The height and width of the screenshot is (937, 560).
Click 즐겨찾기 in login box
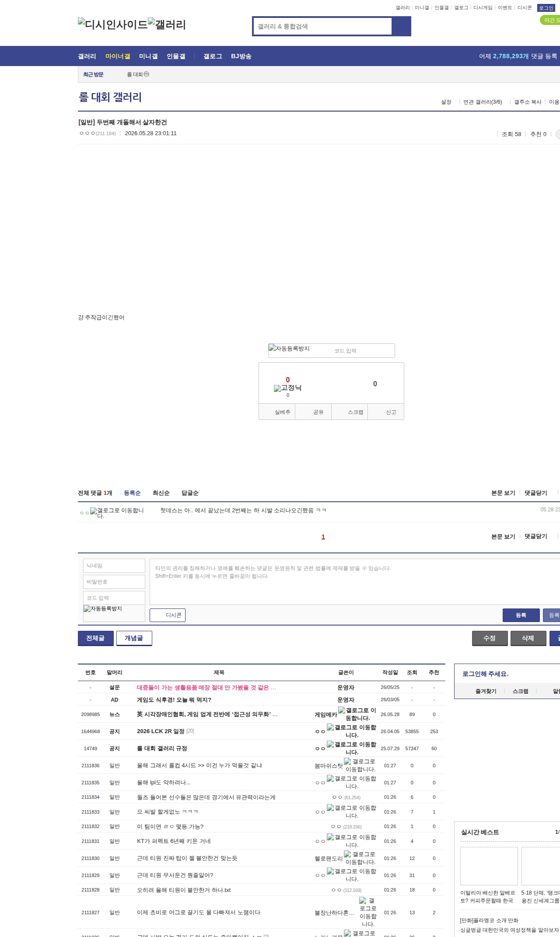point(486,691)
